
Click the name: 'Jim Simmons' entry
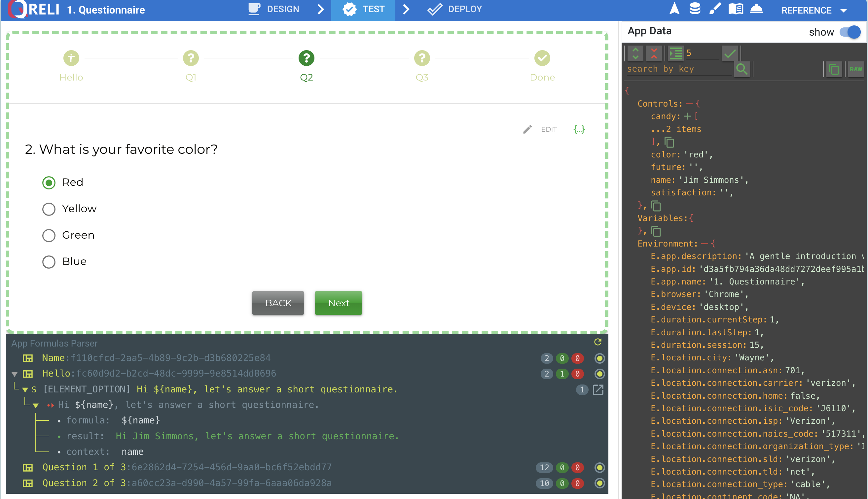pyautogui.click(x=699, y=180)
